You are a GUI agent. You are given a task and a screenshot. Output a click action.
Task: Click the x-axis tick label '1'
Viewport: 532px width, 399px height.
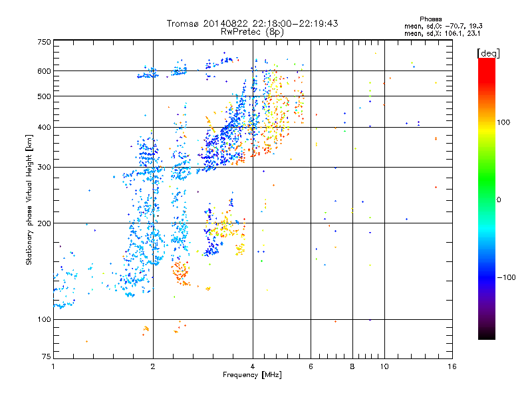point(53,366)
